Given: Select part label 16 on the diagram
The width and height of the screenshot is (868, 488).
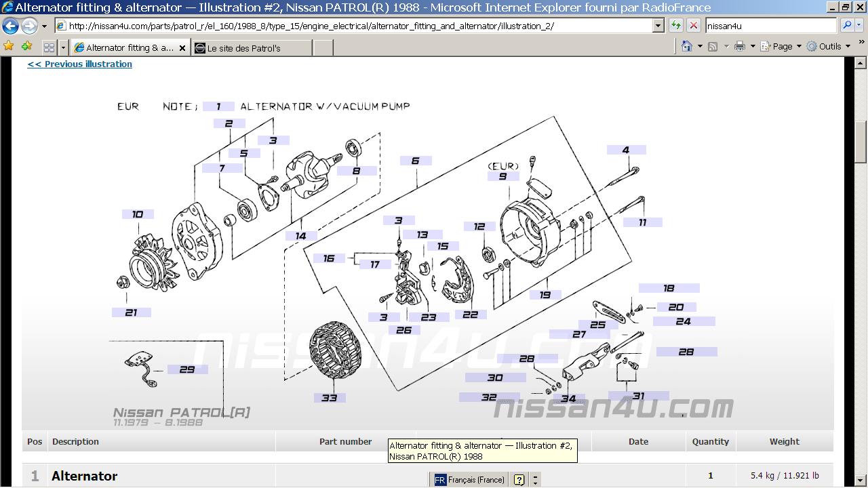Looking at the screenshot, I should point(329,258).
